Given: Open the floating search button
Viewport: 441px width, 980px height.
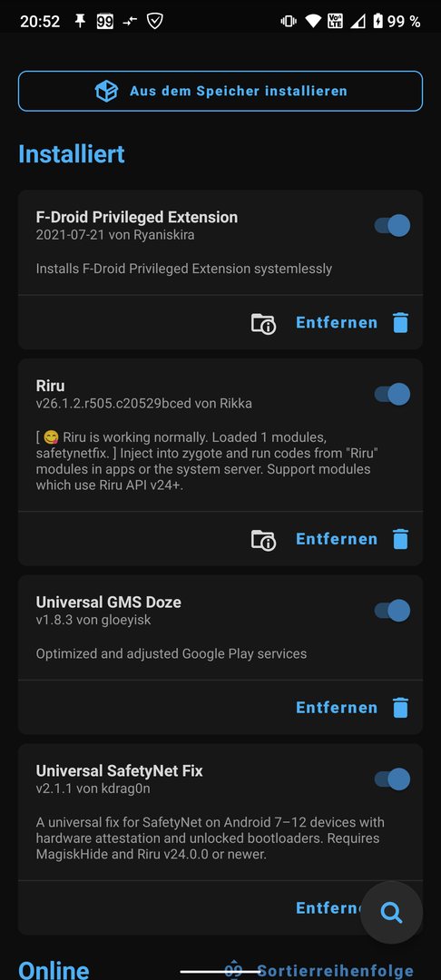Looking at the screenshot, I should (392, 913).
